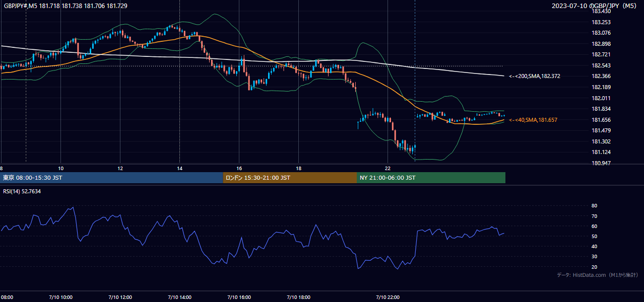Click the hour tick 16 under the price chart
The height and width of the screenshot is (302, 644).
[239, 168]
